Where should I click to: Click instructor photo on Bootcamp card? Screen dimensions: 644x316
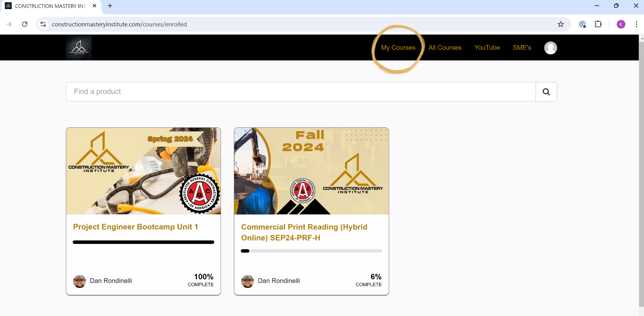(79, 281)
